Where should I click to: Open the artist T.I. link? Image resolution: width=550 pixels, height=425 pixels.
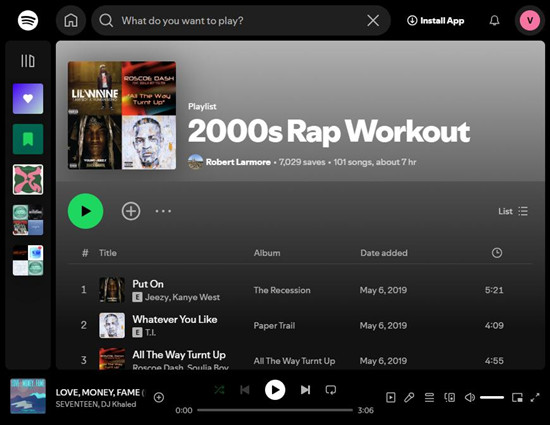click(150, 332)
